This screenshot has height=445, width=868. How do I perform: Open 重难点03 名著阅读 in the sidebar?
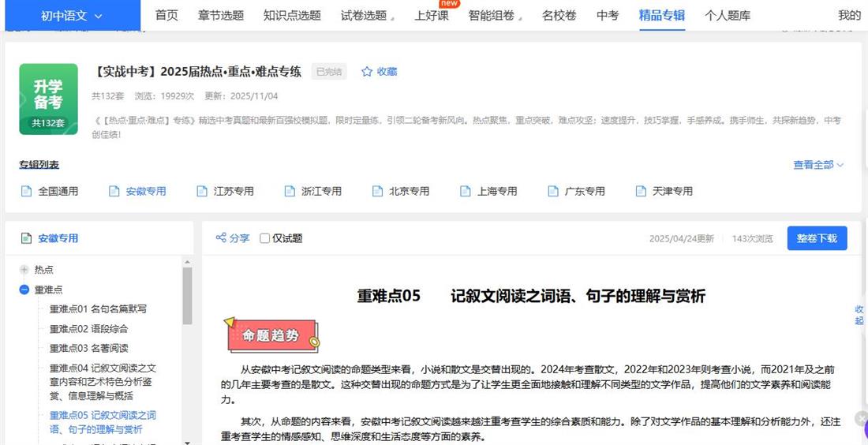pyautogui.click(x=88, y=348)
